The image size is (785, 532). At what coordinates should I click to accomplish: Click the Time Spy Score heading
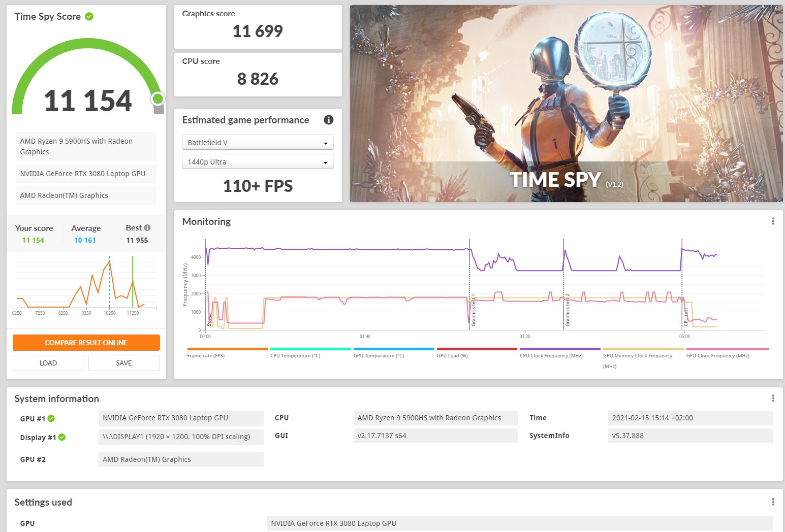point(48,16)
